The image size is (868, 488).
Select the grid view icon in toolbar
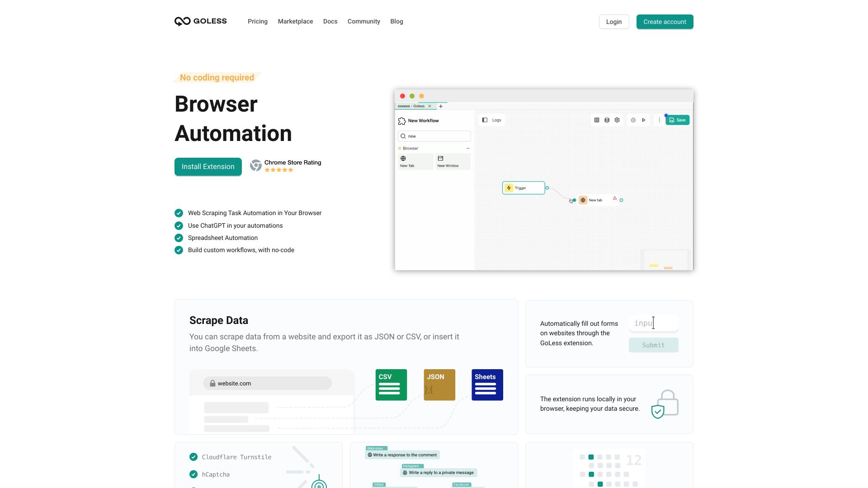pyautogui.click(x=596, y=120)
